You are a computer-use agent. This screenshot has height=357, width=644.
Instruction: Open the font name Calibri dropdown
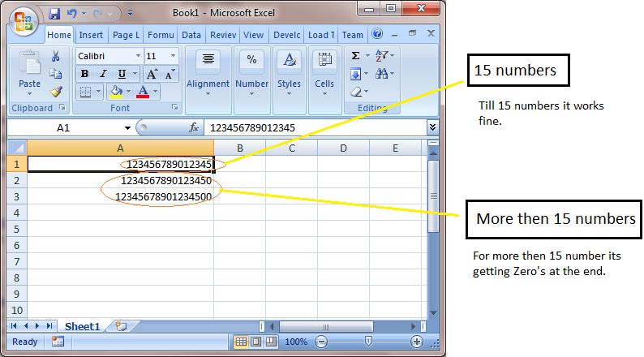click(x=138, y=56)
